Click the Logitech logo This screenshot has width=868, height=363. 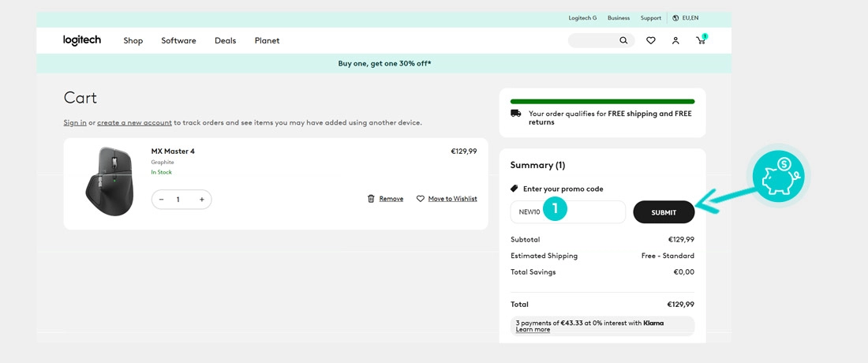tap(82, 40)
